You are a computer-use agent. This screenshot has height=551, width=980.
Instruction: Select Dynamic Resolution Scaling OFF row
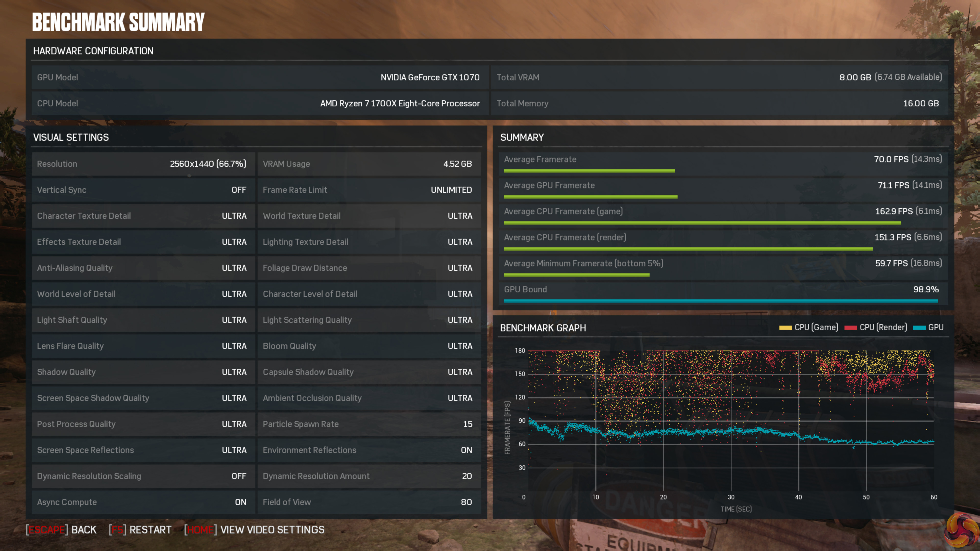point(143,476)
